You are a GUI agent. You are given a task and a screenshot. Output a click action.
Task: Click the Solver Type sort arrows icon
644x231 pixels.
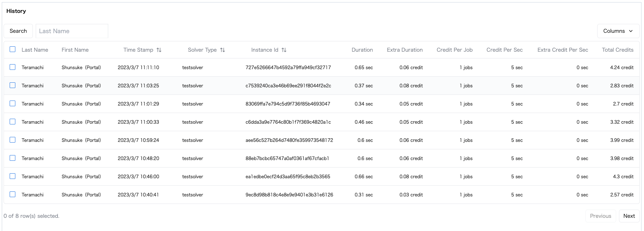[223, 50]
